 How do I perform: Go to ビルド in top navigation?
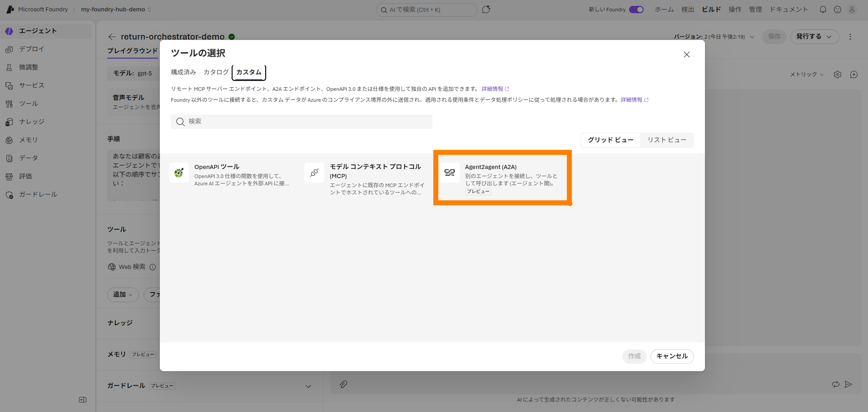coord(711,10)
